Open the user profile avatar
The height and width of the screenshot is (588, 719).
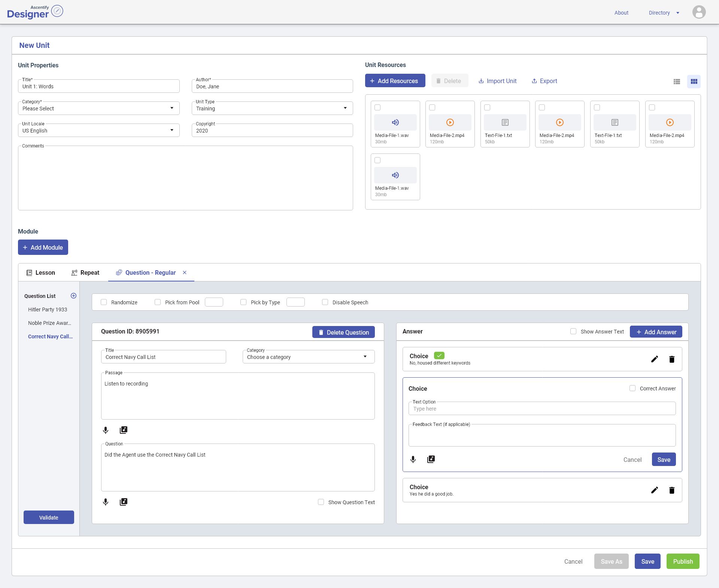coord(699,12)
